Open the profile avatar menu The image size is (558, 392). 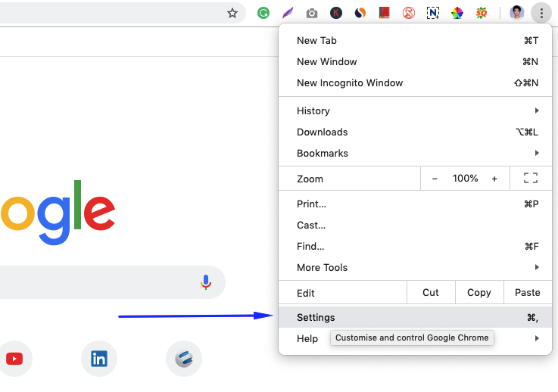pyautogui.click(x=516, y=13)
